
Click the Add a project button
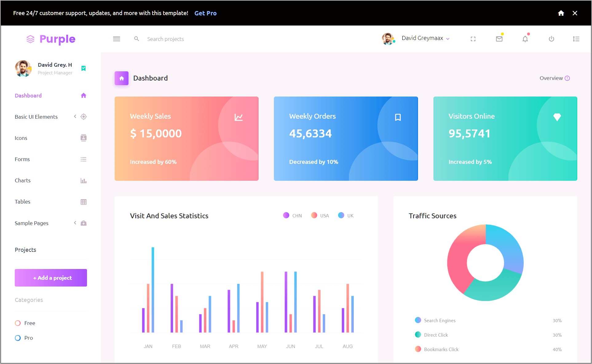[51, 278]
